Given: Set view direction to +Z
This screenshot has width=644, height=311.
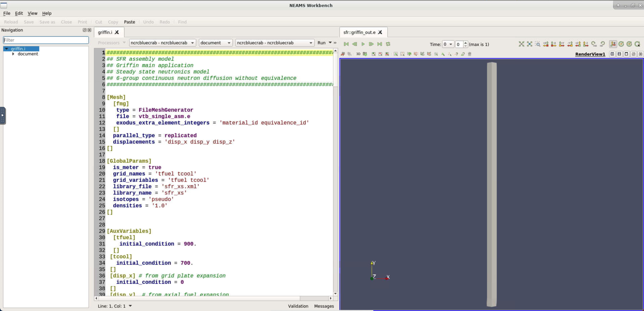Looking at the screenshot, I should pyautogui.click(x=578, y=44).
